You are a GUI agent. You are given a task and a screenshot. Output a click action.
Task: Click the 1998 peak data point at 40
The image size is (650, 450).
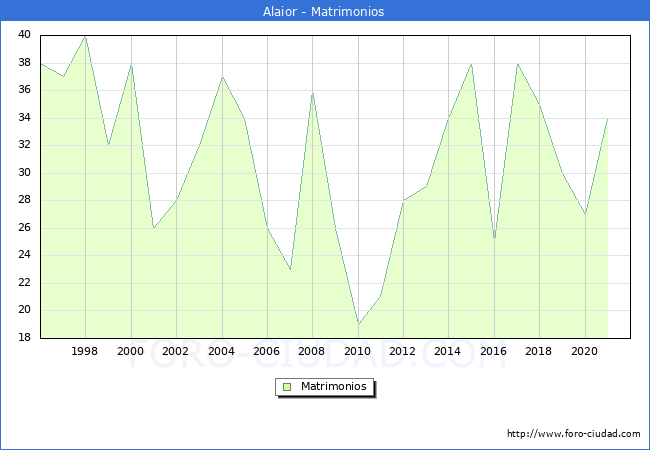pyautogui.click(x=85, y=36)
